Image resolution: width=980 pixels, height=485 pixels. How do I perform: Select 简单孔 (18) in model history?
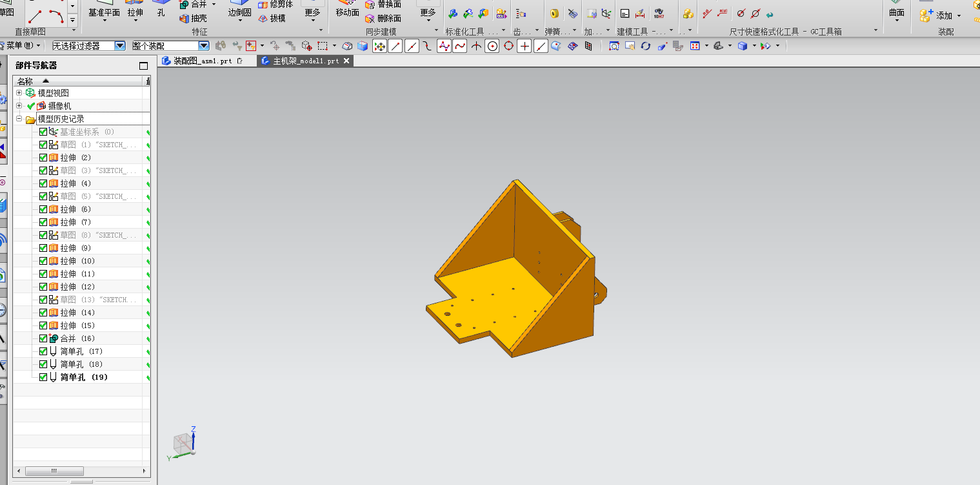tap(81, 364)
